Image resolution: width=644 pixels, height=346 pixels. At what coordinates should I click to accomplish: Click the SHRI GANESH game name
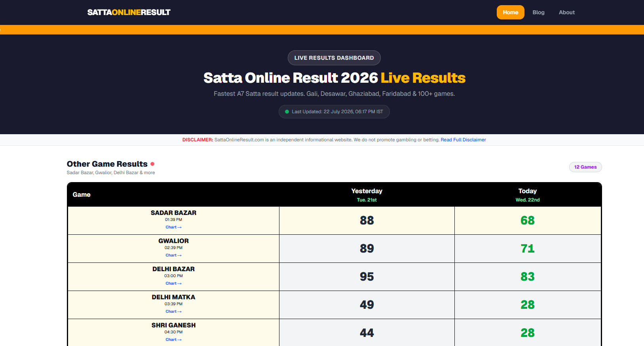pyautogui.click(x=173, y=325)
